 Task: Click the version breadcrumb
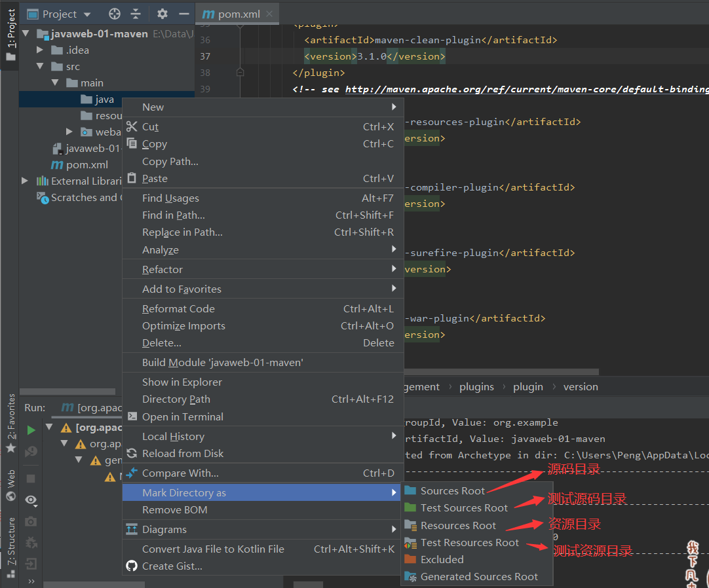pyautogui.click(x=581, y=387)
